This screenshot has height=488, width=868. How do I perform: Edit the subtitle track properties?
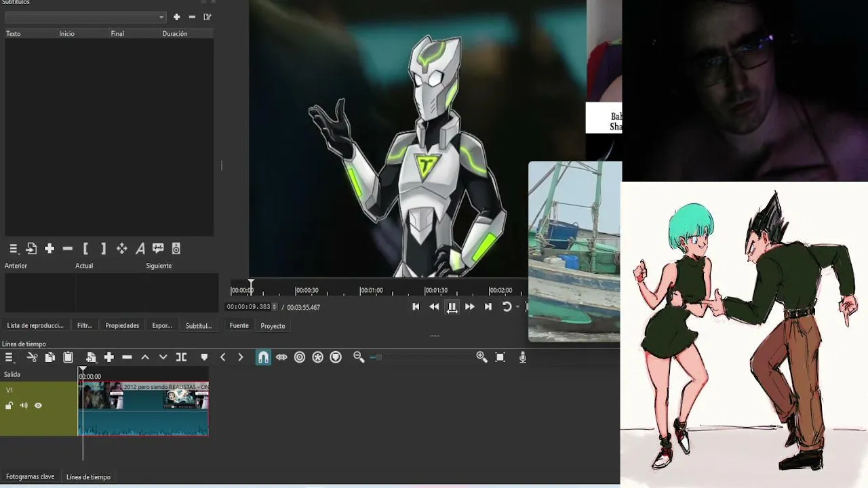point(208,17)
